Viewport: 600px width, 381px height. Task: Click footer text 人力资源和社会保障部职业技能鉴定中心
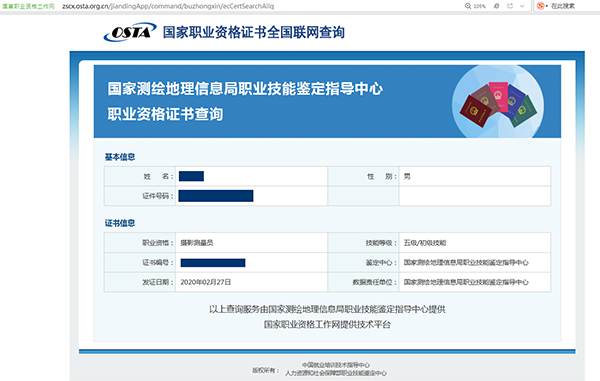pos(336,373)
